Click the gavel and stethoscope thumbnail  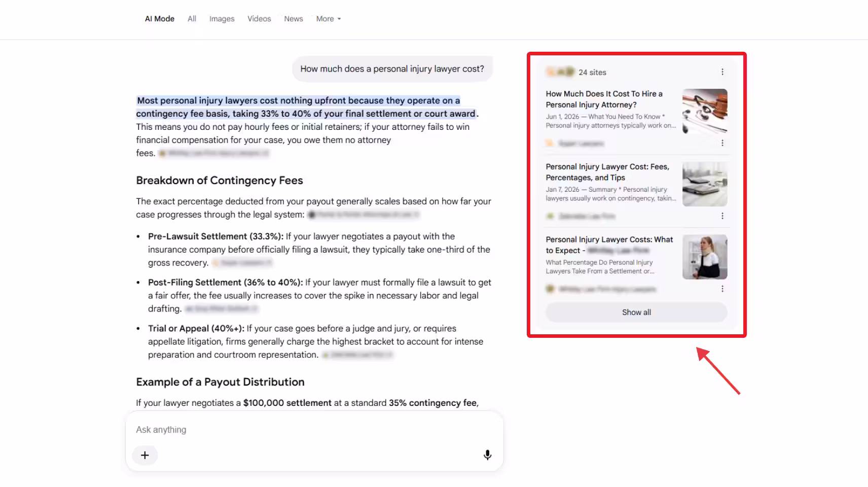705,111
